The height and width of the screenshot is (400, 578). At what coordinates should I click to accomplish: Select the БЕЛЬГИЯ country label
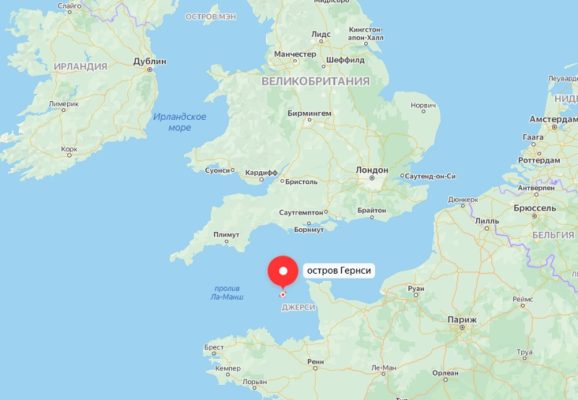(x=553, y=235)
